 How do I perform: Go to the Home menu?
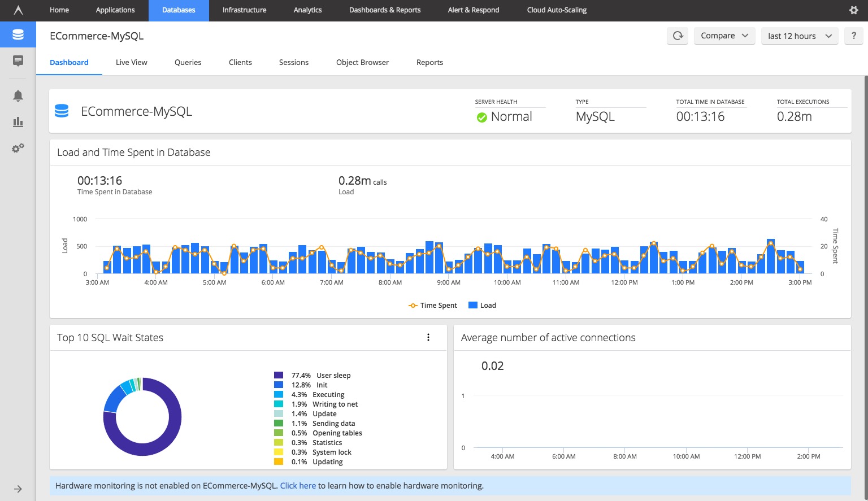point(59,10)
